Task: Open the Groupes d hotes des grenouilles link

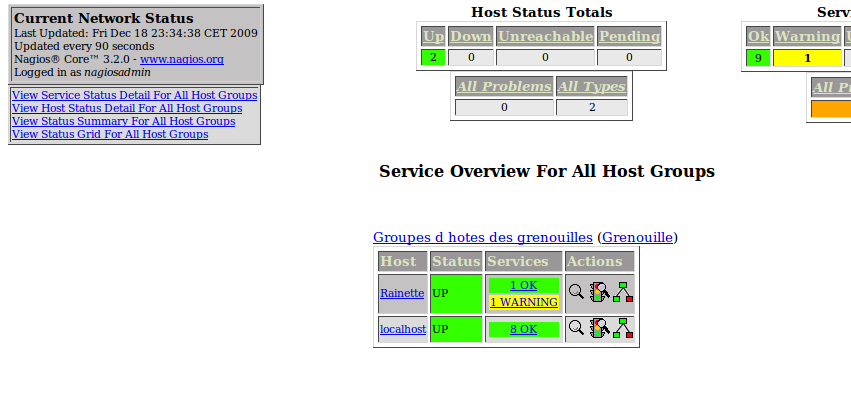Action: tap(482, 238)
